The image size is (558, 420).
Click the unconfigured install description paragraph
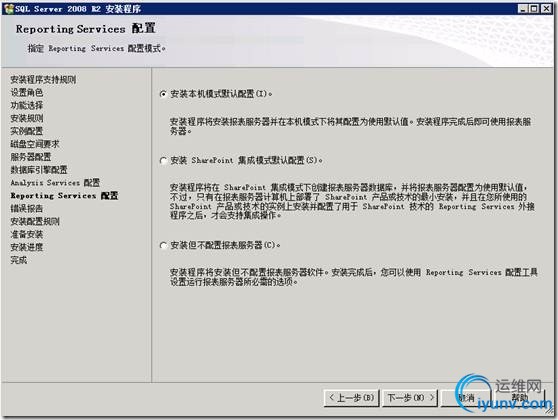354,277
